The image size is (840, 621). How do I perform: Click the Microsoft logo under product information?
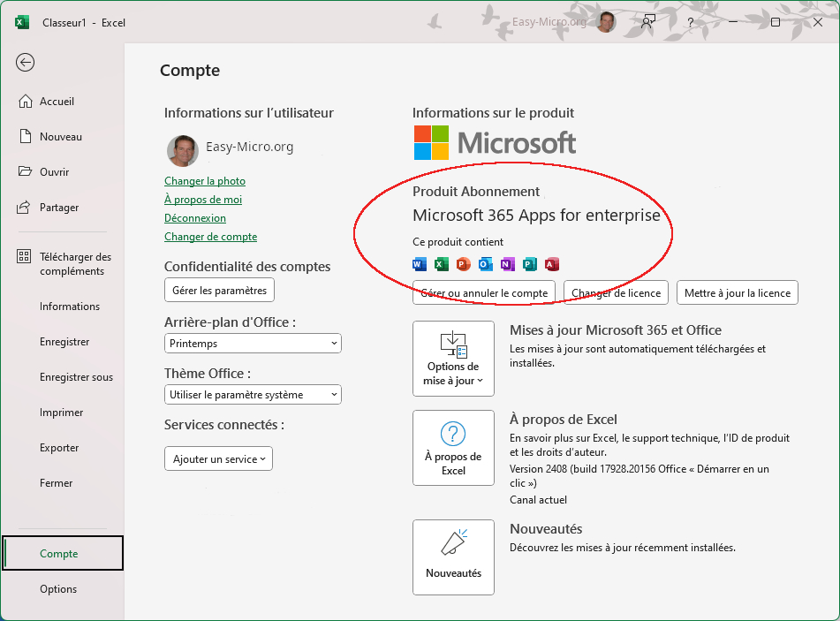point(495,142)
